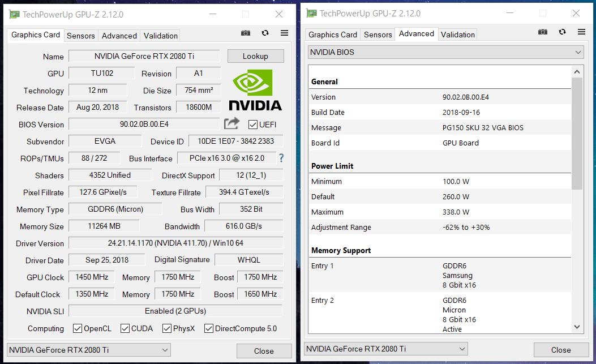Open hamburger menu in right GPU-Z window
This screenshot has width=596, height=364.
pyautogui.click(x=581, y=32)
